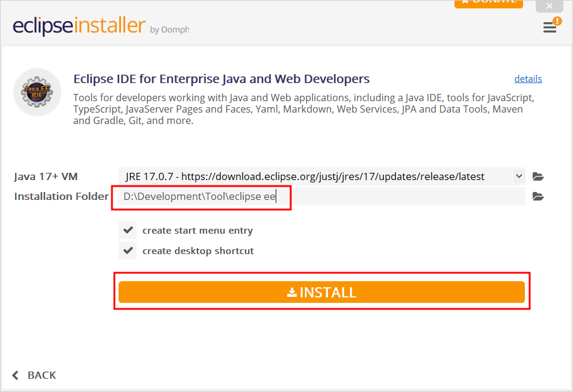Click the back arrow chevron icon
This screenshot has width=573, height=392.
pos(16,375)
